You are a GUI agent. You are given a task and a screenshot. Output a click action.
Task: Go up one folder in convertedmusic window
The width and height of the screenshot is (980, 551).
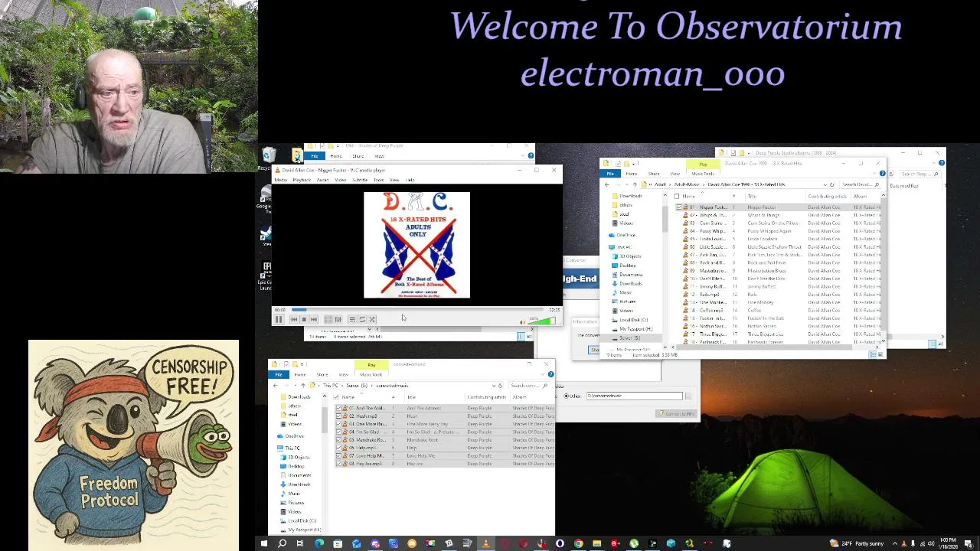click(303, 386)
